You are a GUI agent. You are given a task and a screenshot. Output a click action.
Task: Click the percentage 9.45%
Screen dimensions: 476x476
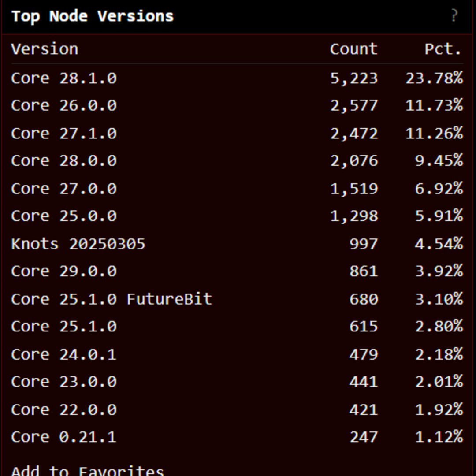pos(439,160)
